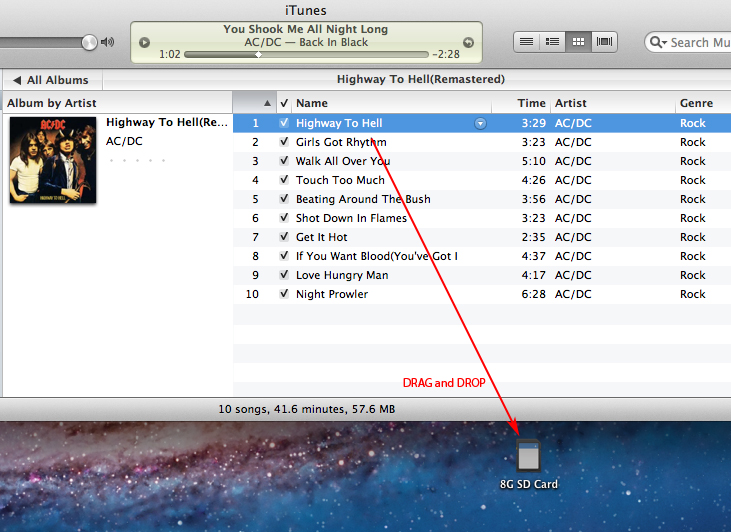Open the search magnifier dropdown
731x532 pixels.
coord(658,42)
